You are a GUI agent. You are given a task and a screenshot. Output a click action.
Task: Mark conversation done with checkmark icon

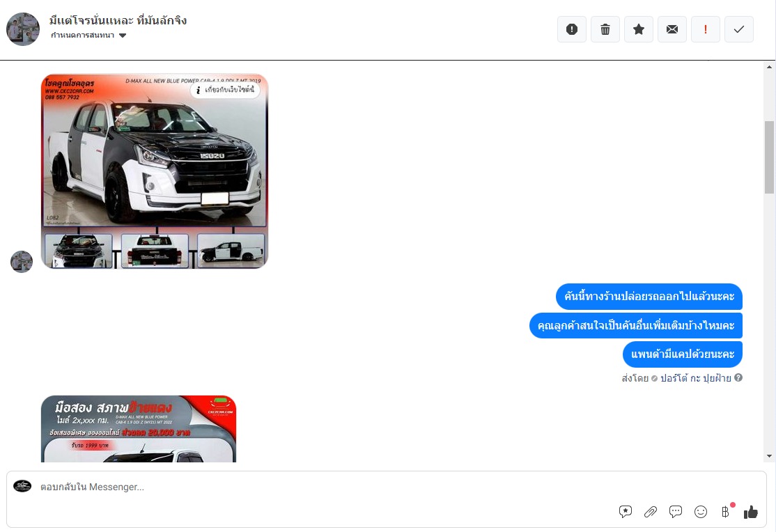pos(739,29)
